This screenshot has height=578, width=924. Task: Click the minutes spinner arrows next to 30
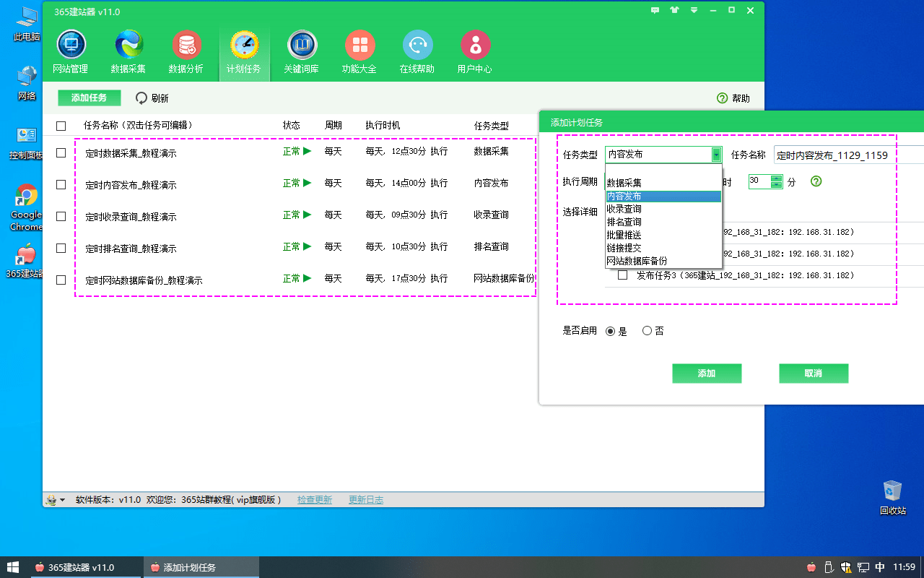777,181
